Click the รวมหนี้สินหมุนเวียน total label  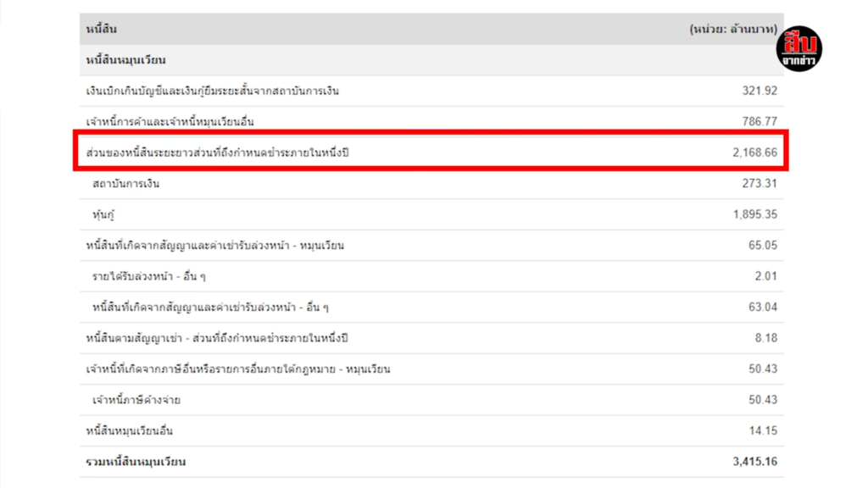click(x=136, y=462)
